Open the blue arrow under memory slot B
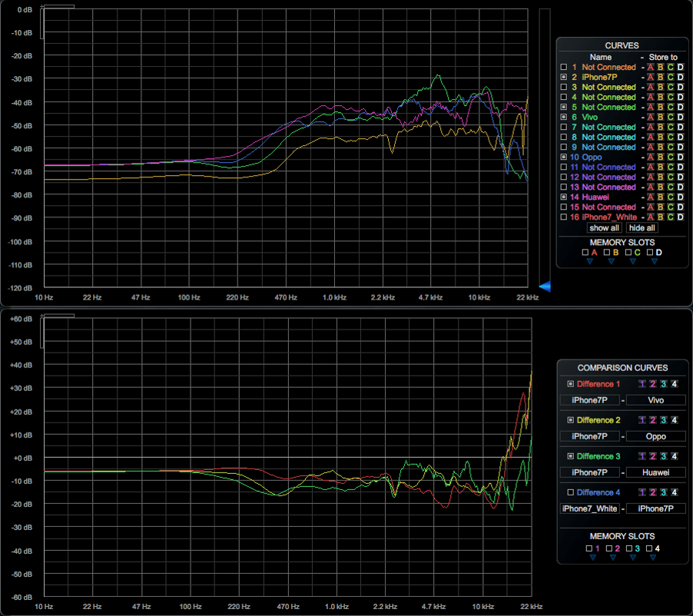Screen dimensions: 693x616 click(x=612, y=261)
